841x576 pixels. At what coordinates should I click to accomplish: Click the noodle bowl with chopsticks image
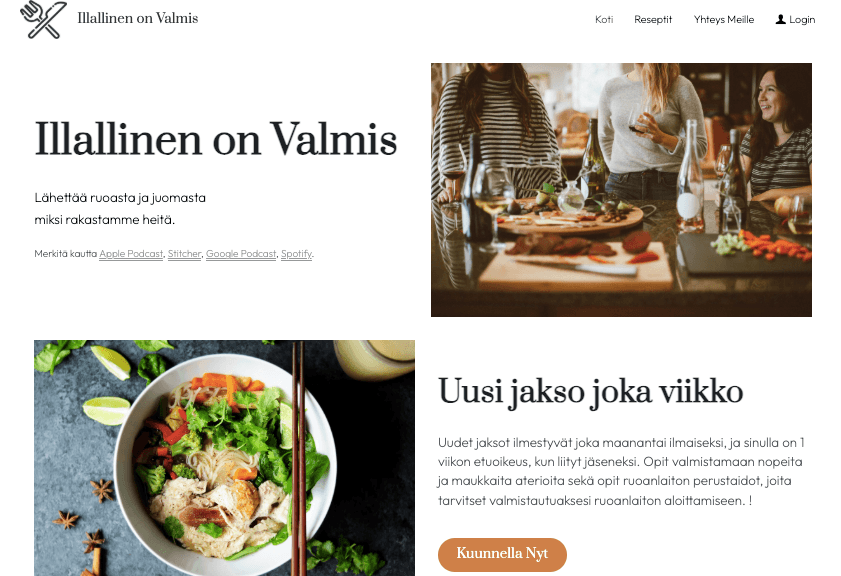(x=224, y=458)
